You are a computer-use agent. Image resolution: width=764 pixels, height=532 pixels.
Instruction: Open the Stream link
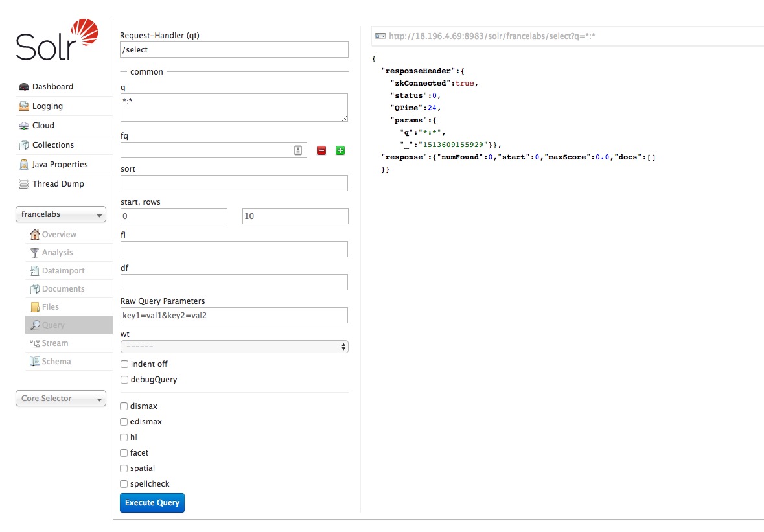coord(55,343)
